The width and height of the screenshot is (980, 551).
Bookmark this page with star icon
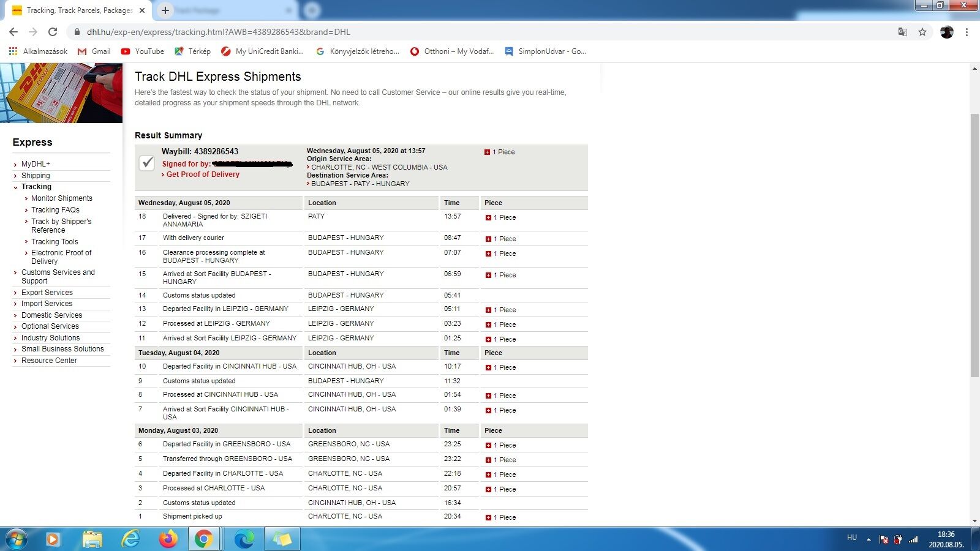click(x=922, y=32)
